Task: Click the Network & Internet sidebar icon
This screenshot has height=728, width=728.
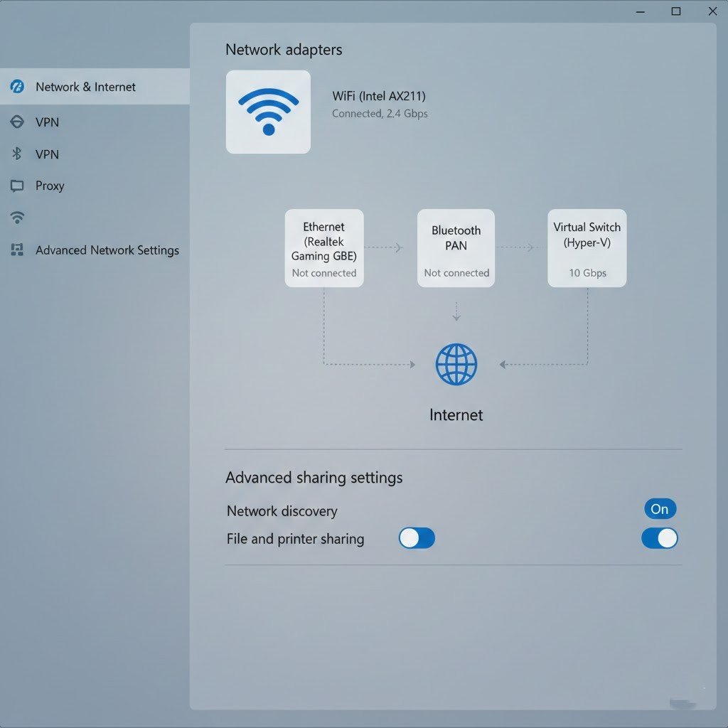Action: tap(17, 87)
